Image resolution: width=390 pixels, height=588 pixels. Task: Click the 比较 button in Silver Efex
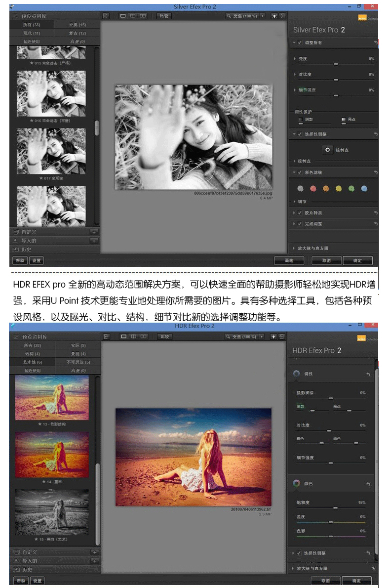(x=164, y=16)
